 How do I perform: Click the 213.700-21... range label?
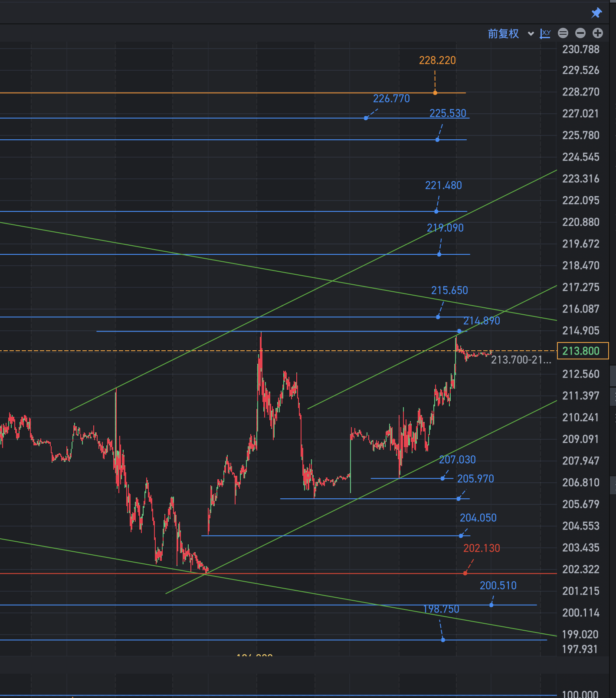pyautogui.click(x=521, y=360)
